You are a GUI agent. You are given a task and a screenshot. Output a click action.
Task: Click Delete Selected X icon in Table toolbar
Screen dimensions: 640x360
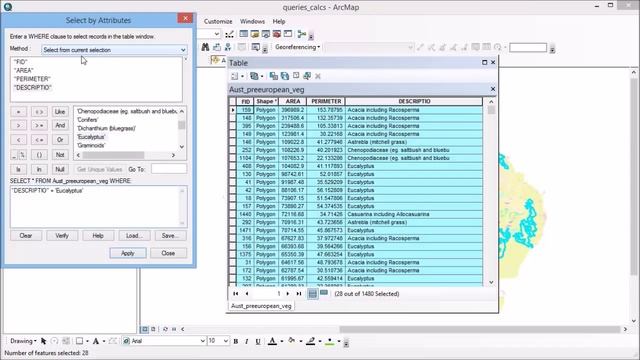coord(318,76)
